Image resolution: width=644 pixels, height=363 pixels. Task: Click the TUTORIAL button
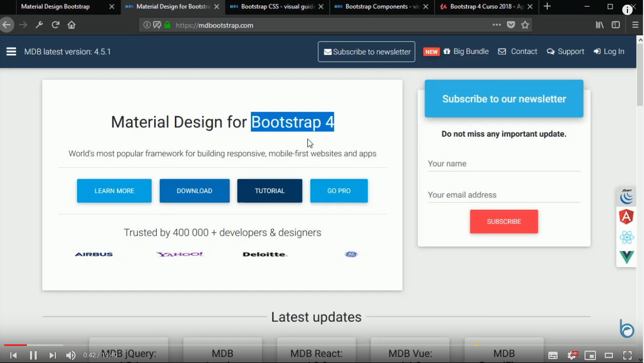coord(269,191)
